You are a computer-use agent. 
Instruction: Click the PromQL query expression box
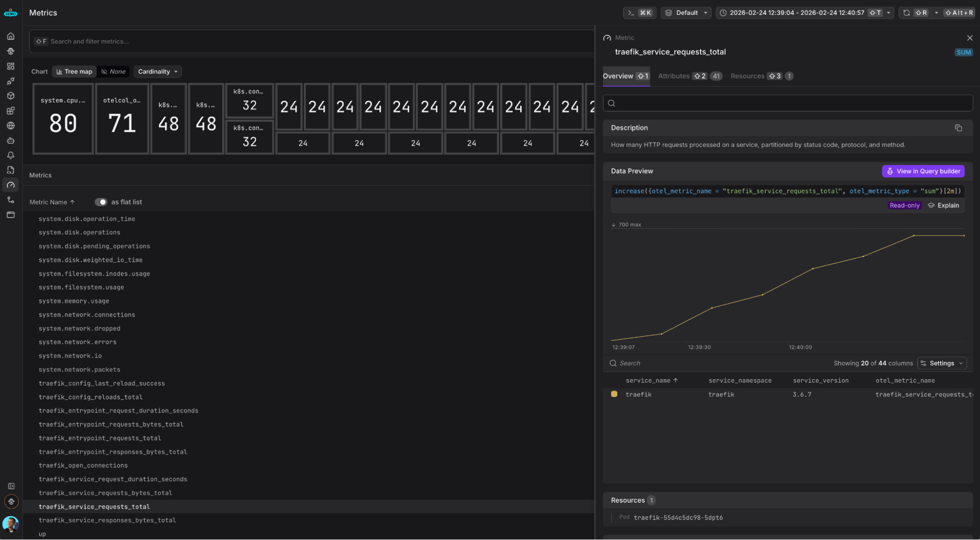coord(787,192)
